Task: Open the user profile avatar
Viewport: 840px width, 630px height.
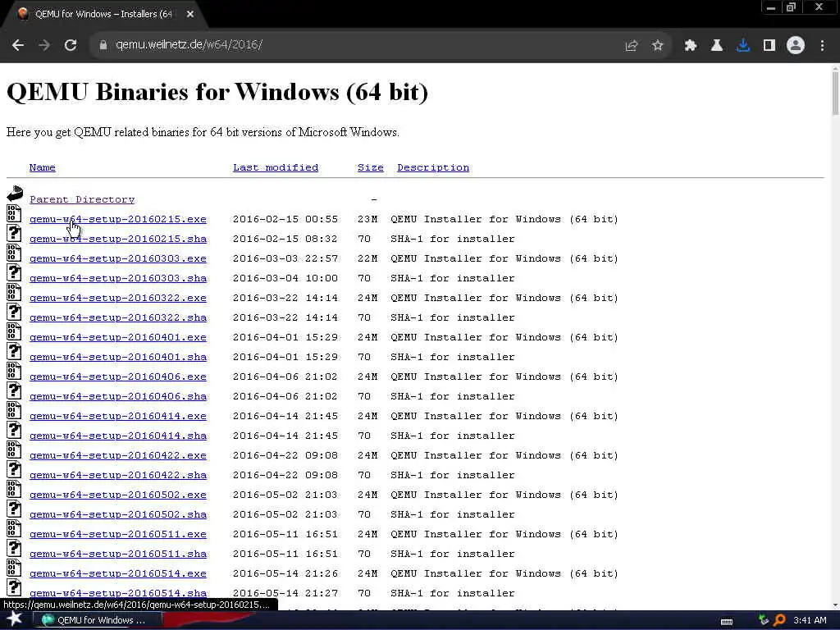Action: coord(796,46)
